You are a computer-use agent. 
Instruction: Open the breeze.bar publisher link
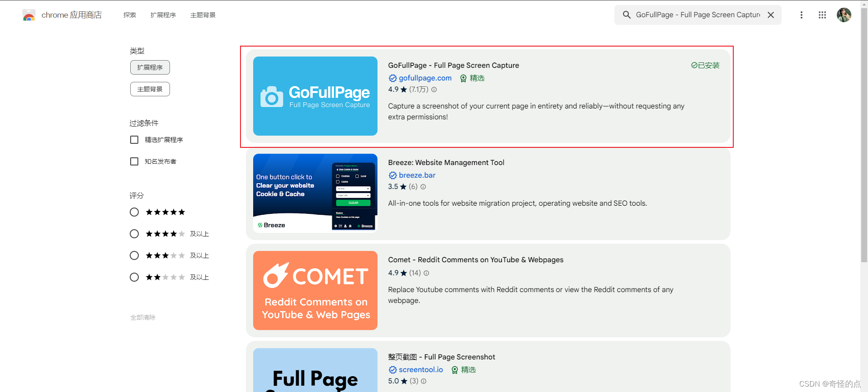[417, 175]
